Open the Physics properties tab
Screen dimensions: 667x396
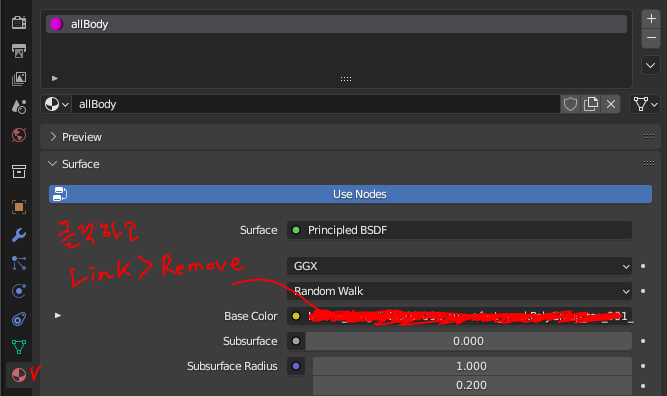point(19,291)
